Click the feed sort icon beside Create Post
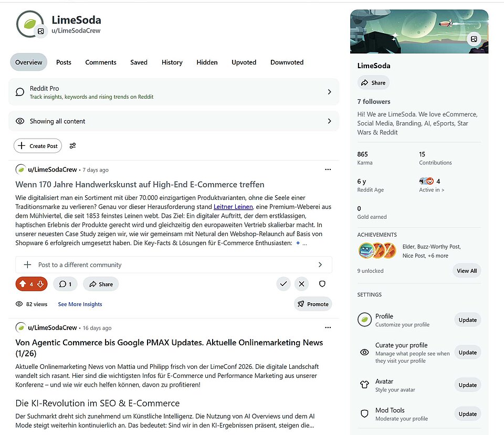The width and height of the screenshot is (504, 435). 72,146
